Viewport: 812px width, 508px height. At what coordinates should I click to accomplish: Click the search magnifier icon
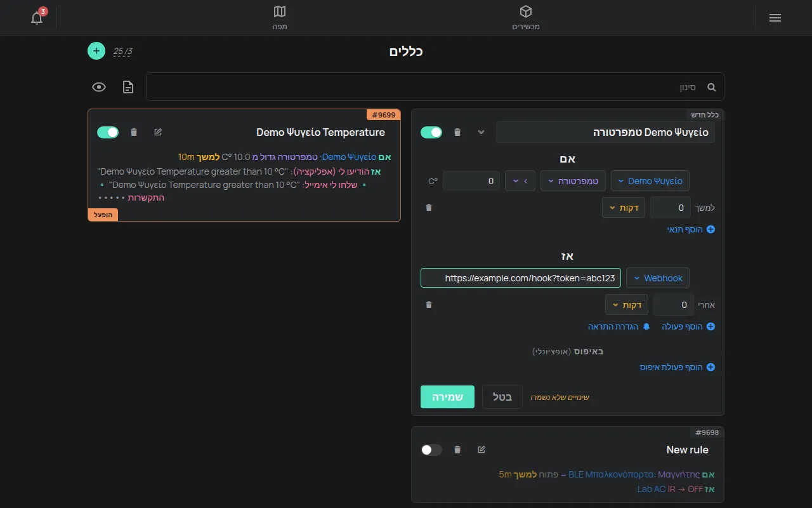tap(711, 87)
